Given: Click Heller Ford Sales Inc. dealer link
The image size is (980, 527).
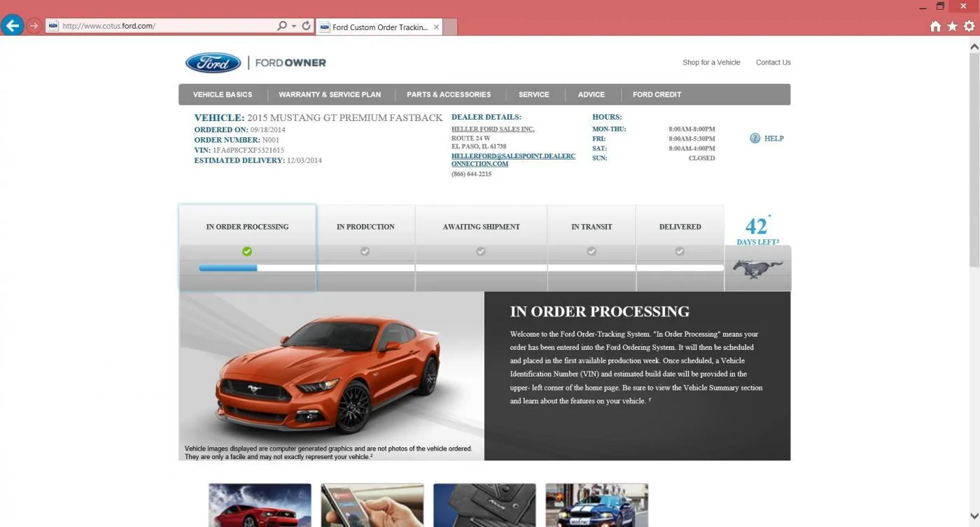Looking at the screenshot, I should (x=493, y=129).
